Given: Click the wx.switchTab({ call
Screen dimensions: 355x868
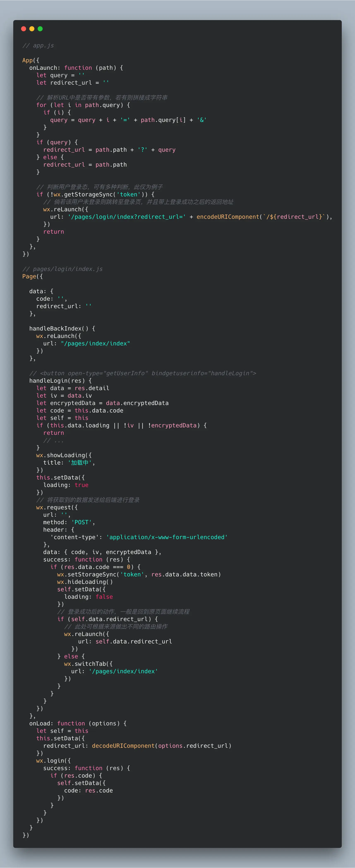Looking at the screenshot, I should (x=88, y=664).
